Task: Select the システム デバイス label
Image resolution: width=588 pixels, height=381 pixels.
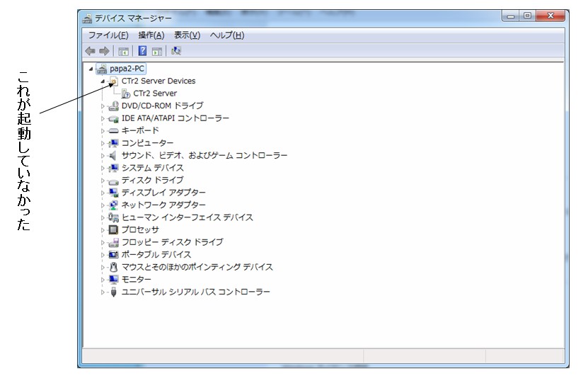Action: pos(153,168)
